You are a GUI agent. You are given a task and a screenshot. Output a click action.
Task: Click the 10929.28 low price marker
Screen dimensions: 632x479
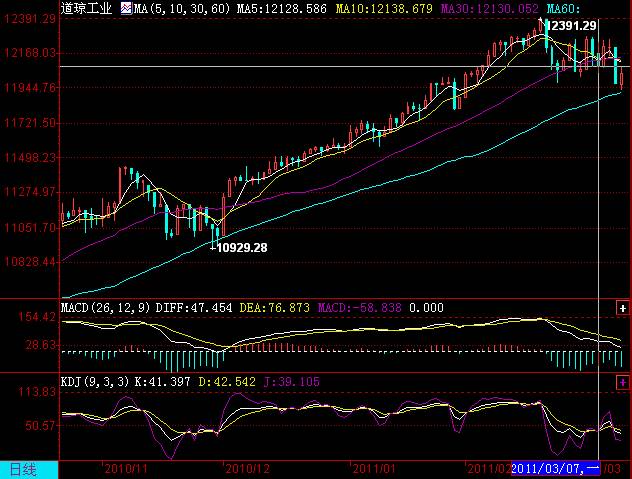[242, 248]
